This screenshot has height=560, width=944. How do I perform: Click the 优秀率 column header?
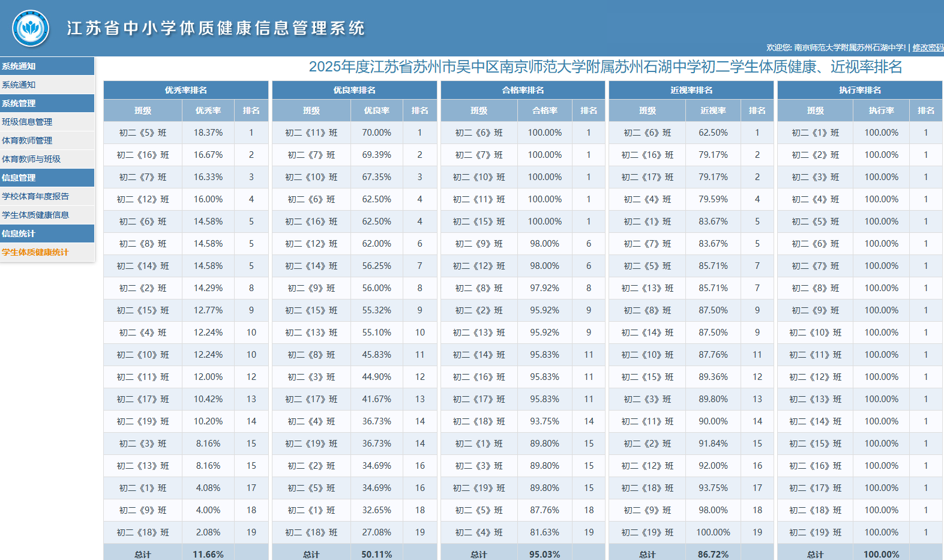pyautogui.click(x=208, y=110)
